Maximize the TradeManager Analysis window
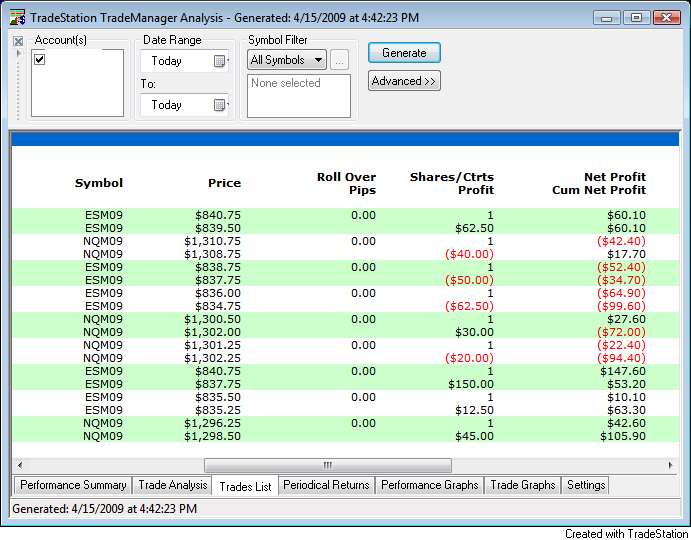Viewport: 691px width, 540px height. click(x=636, y=18)
